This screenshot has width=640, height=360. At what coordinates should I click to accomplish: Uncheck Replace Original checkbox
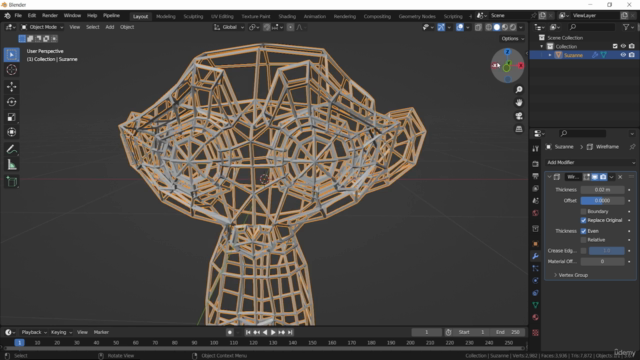tap(583, 220)
